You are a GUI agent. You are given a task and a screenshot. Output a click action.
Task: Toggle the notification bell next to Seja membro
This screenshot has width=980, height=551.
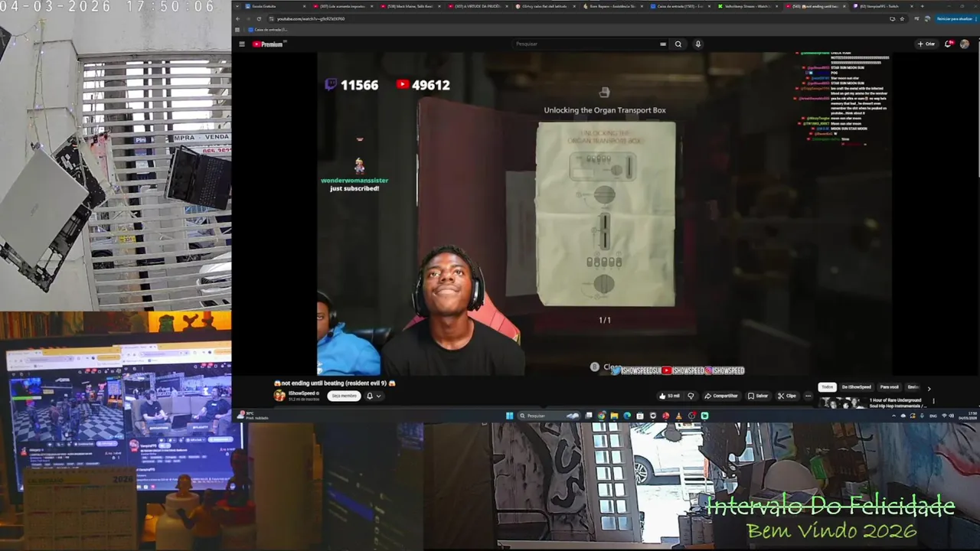click(x=373, y=396)
